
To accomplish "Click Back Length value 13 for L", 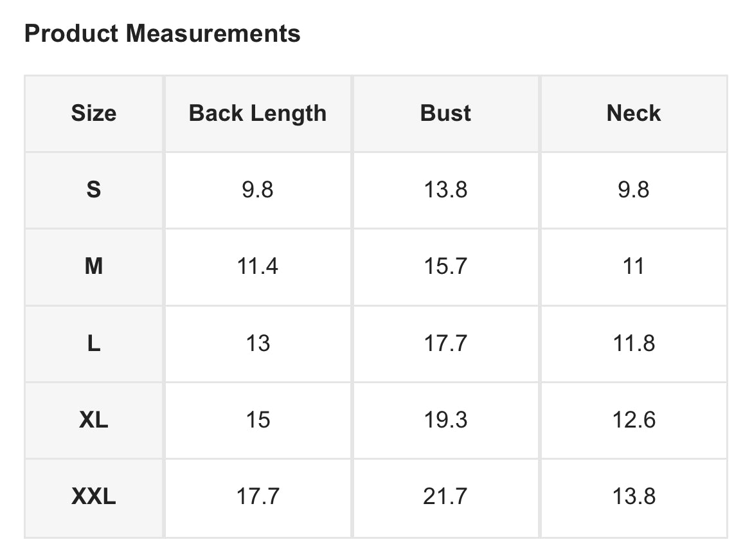I will click(x=258, y=343).
